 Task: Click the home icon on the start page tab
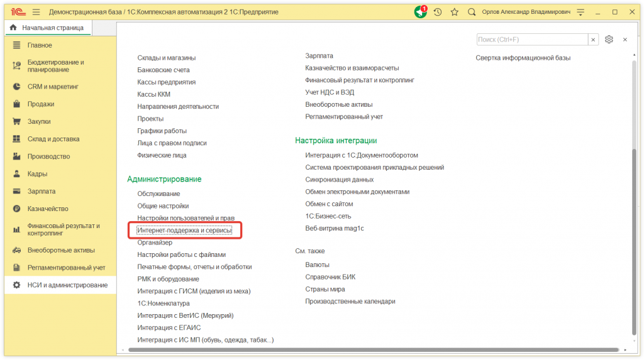click(13, 28)
